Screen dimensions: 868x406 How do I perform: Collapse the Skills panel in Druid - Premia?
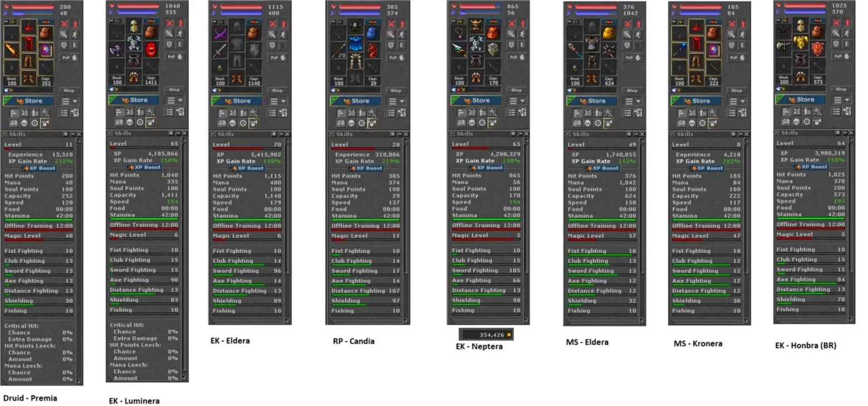tap(72, 134)
